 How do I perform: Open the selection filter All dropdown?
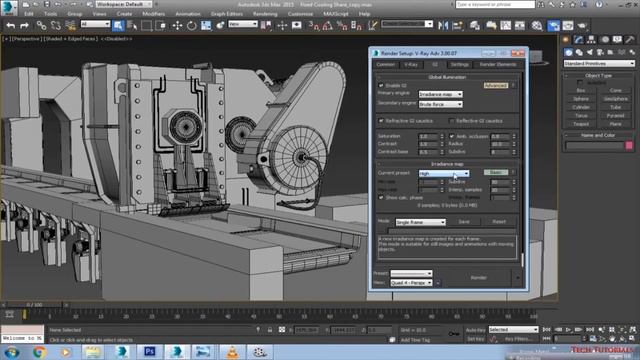point(95,24)
